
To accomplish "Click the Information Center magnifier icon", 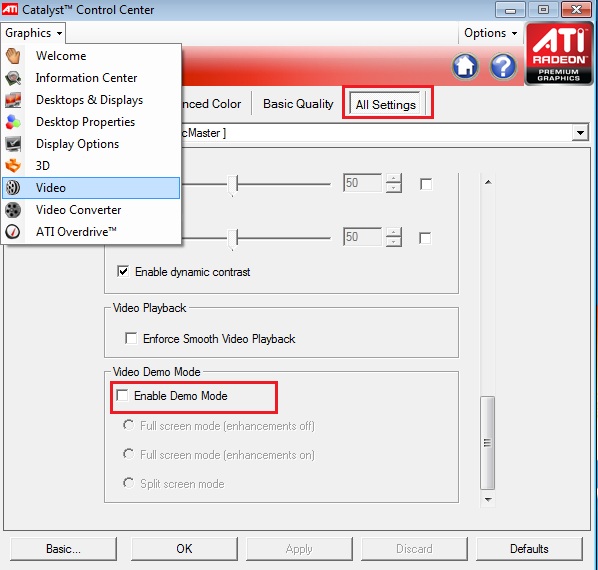I will (13, 78).
